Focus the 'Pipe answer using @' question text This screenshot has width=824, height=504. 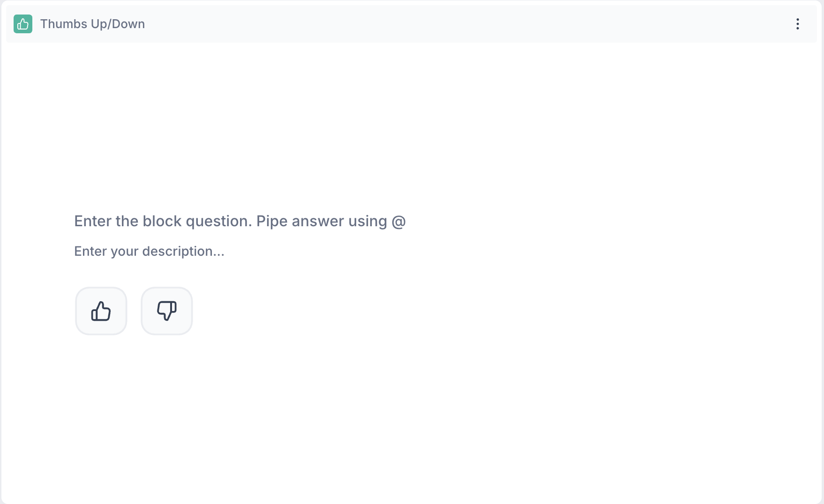click(240, 221)
